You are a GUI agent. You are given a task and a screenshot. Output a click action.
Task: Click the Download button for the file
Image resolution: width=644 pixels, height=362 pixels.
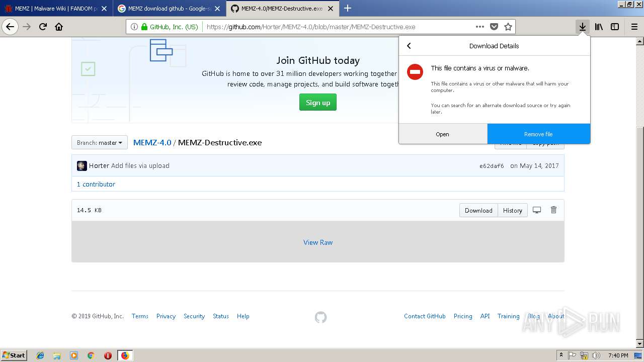point(478,210)
